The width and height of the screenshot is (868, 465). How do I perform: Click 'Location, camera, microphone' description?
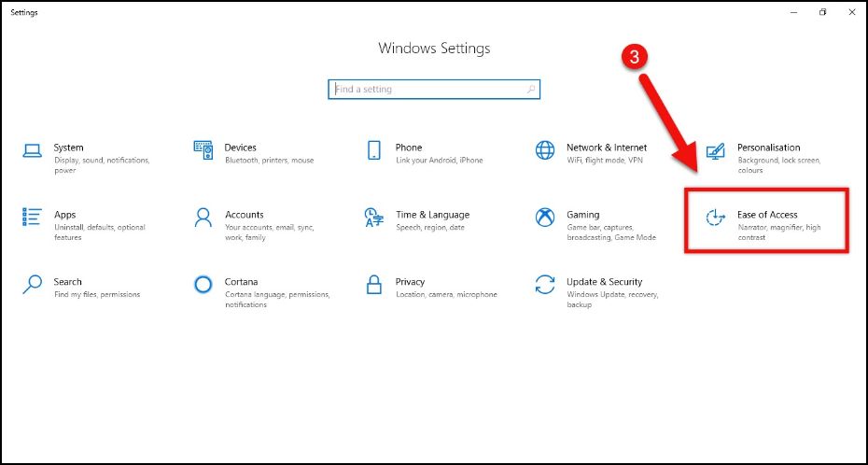pos(447,294)
